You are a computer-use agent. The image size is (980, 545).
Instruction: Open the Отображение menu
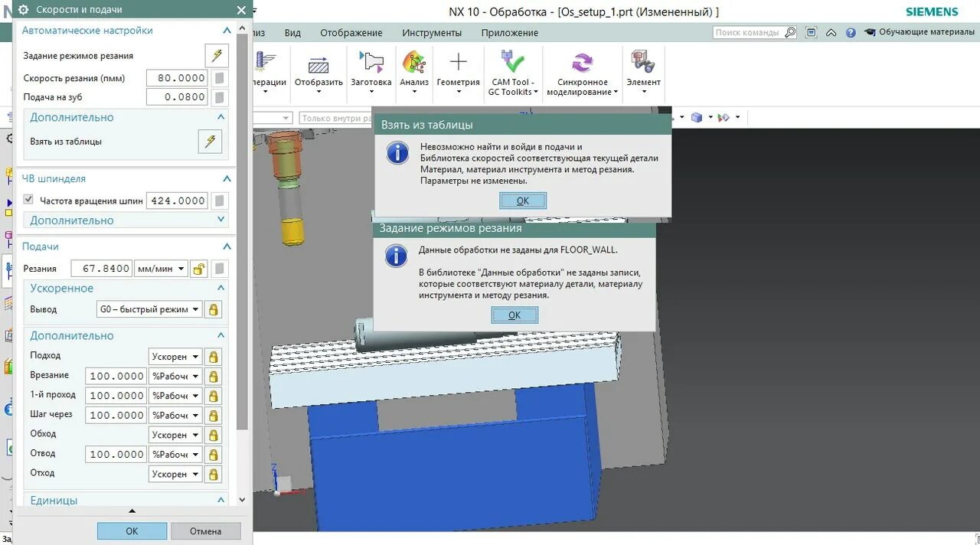pyautogui.click(x=351, y=33)
